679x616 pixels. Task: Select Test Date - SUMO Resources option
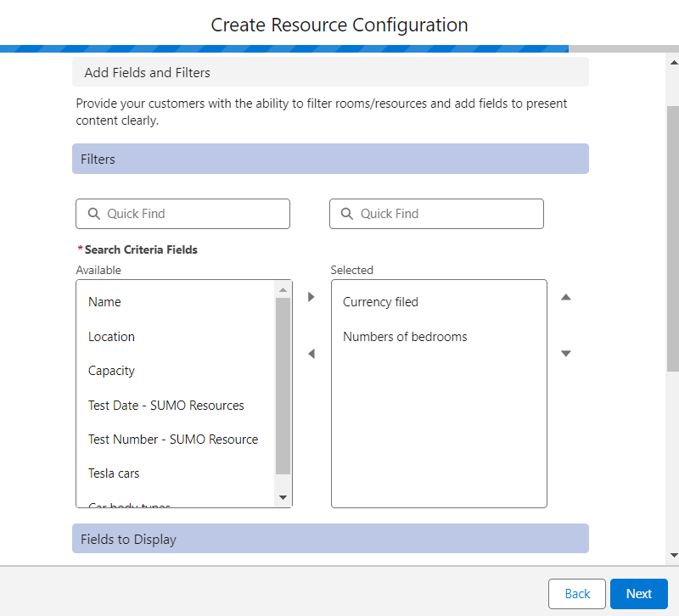[x=166, y=406]
